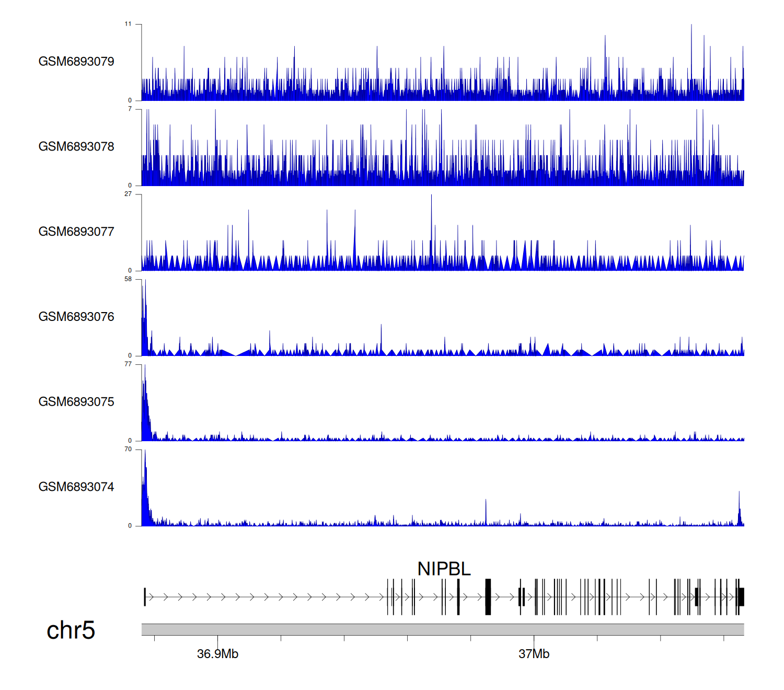
Task: Click the NIPBL gene name label
Action: pyautogui.click(x=444, y=569)
